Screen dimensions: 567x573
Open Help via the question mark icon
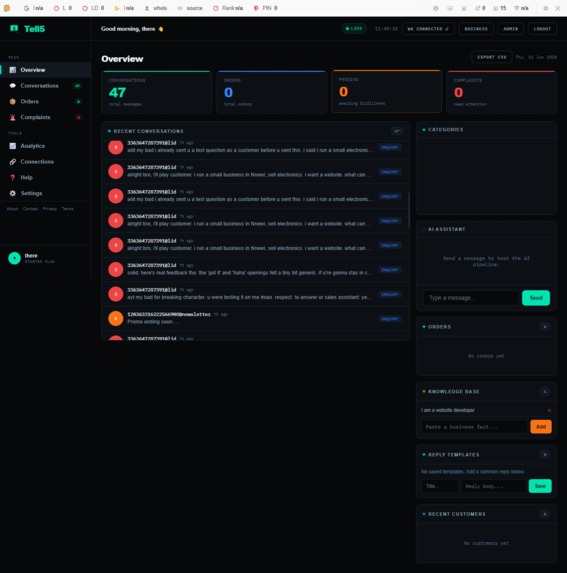[13, 177]
